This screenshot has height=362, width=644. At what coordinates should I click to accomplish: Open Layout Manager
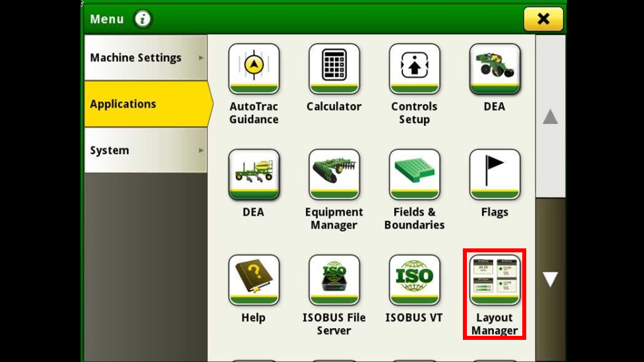point(495,280)
